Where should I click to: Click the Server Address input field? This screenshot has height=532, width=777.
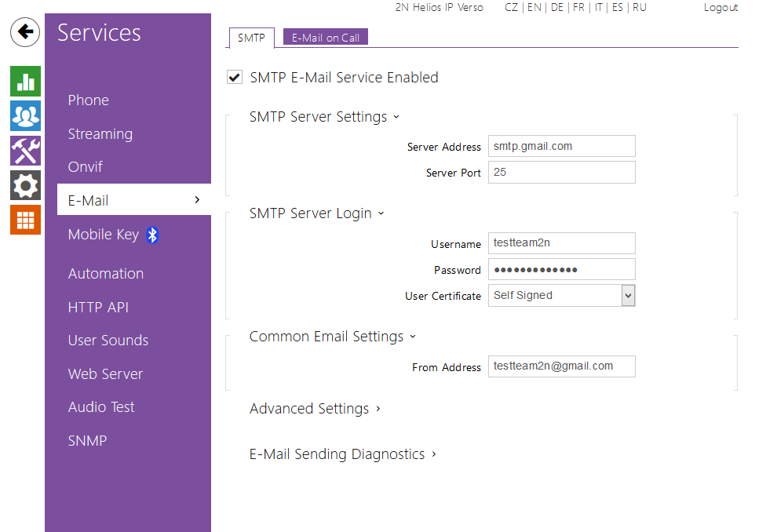tap(561, 146)
